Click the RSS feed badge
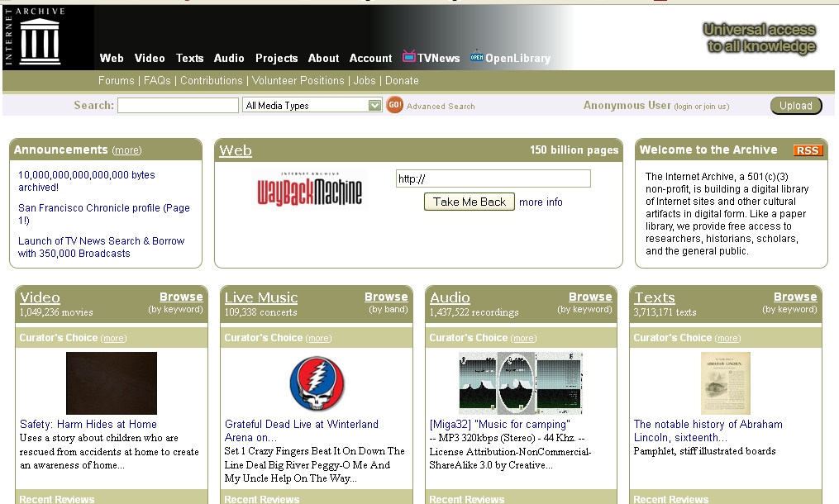The width and height of the screenshot is (839, 504). pos(808,150)
